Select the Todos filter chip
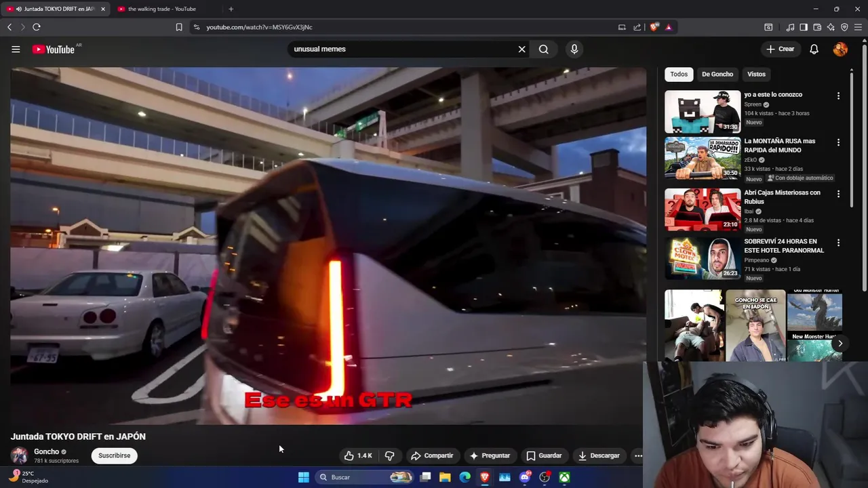868x488 pixels. (679, 74)
